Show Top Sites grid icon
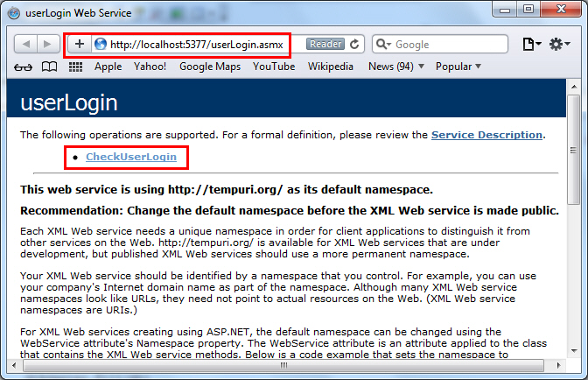 pyautogui.click(x=75, y=67)
